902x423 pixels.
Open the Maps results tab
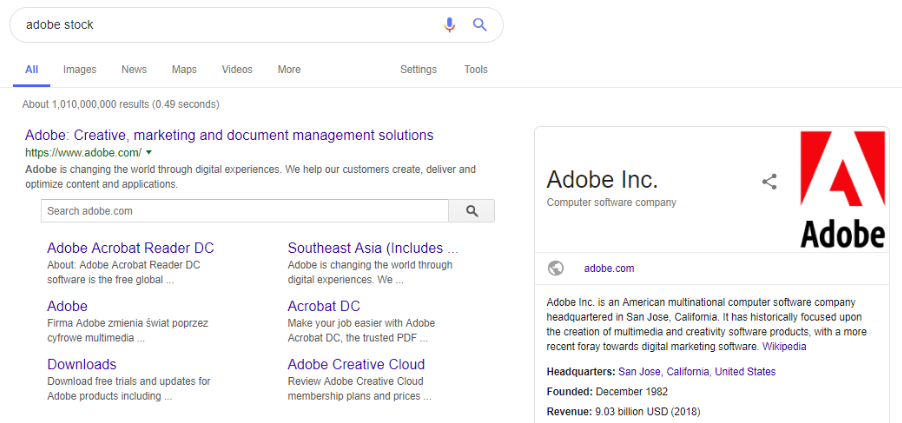click(x=184, y=70)
